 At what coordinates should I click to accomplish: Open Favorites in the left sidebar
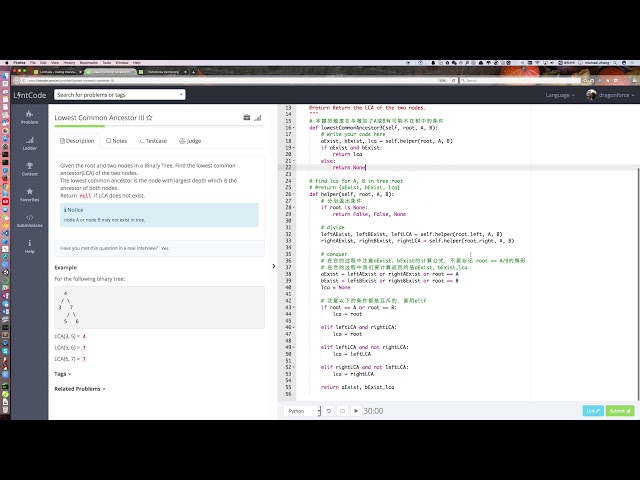pos(30,195)
